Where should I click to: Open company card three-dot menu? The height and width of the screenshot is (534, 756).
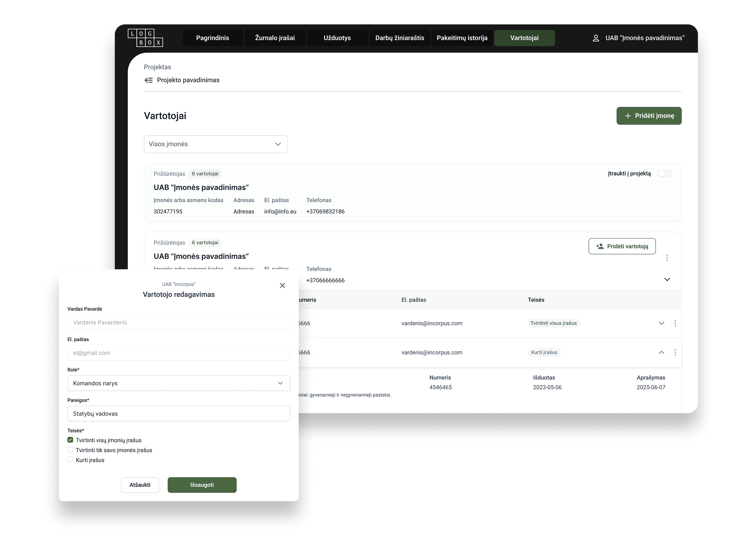tap(667, 257)
